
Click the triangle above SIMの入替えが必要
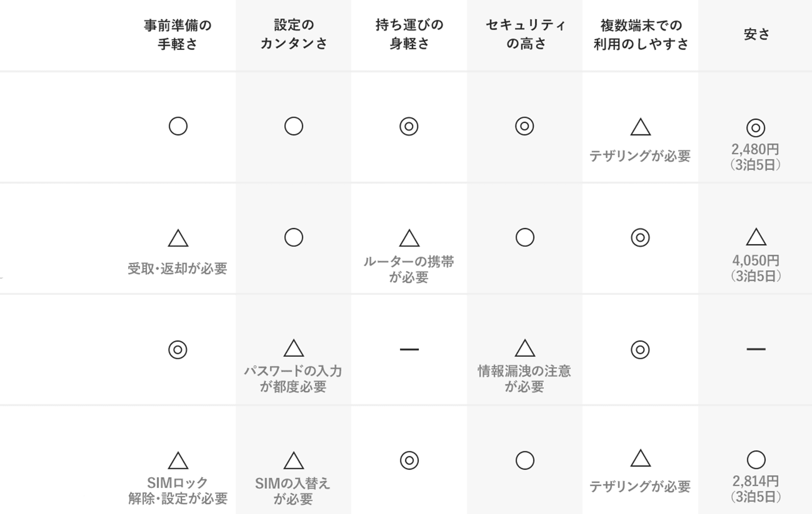[294, 461]
